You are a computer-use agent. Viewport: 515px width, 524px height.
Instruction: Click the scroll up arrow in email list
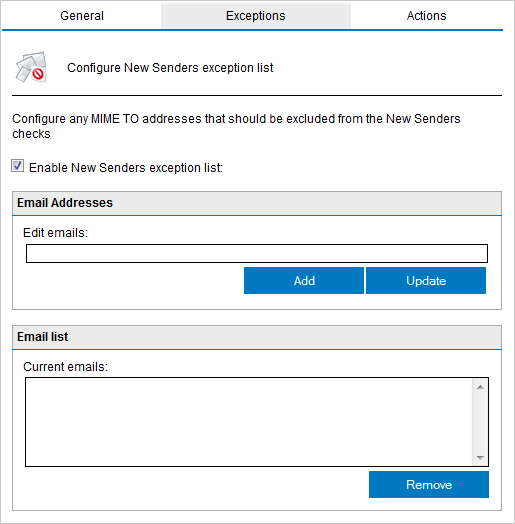coord(480,387)
